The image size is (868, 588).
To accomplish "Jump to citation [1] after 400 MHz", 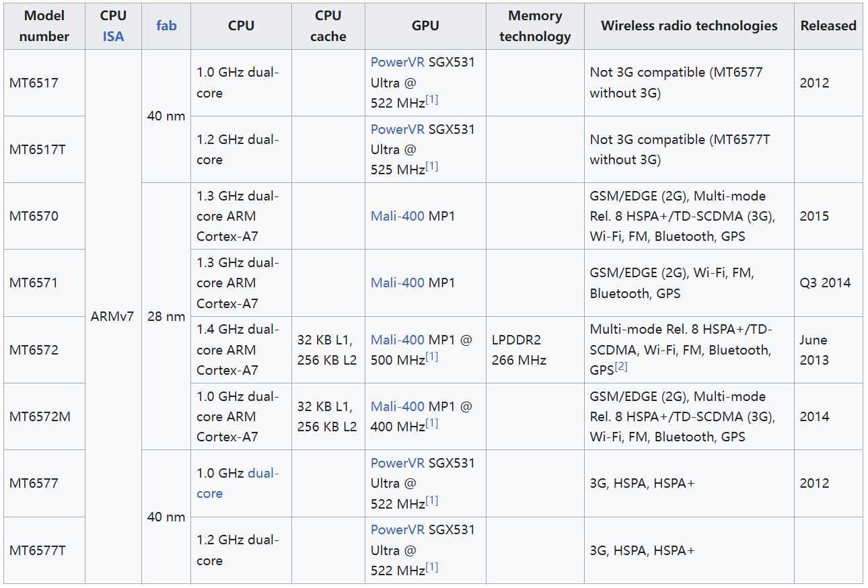I will pos(432,423).
